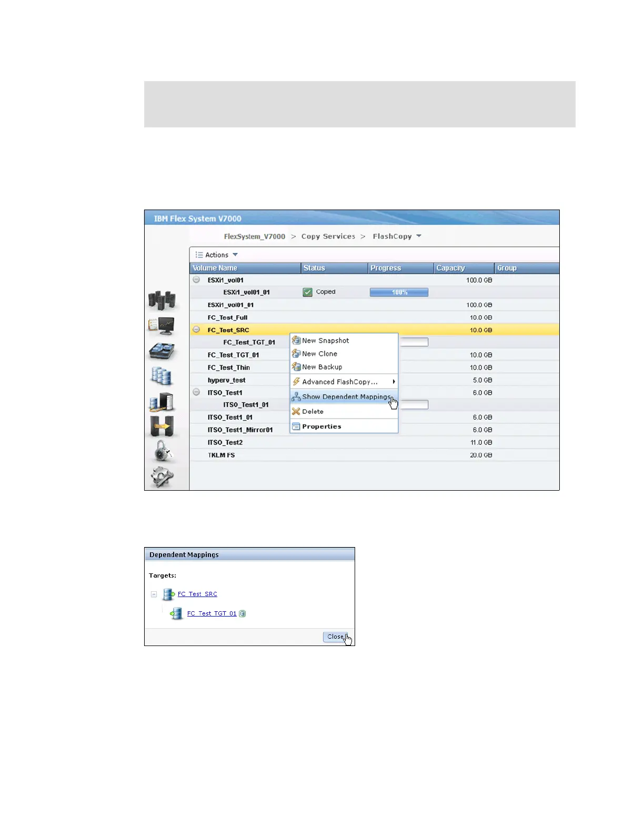Open the Pools sidebar icon
This screenshot has height=834, width=644.
[162, 351]
